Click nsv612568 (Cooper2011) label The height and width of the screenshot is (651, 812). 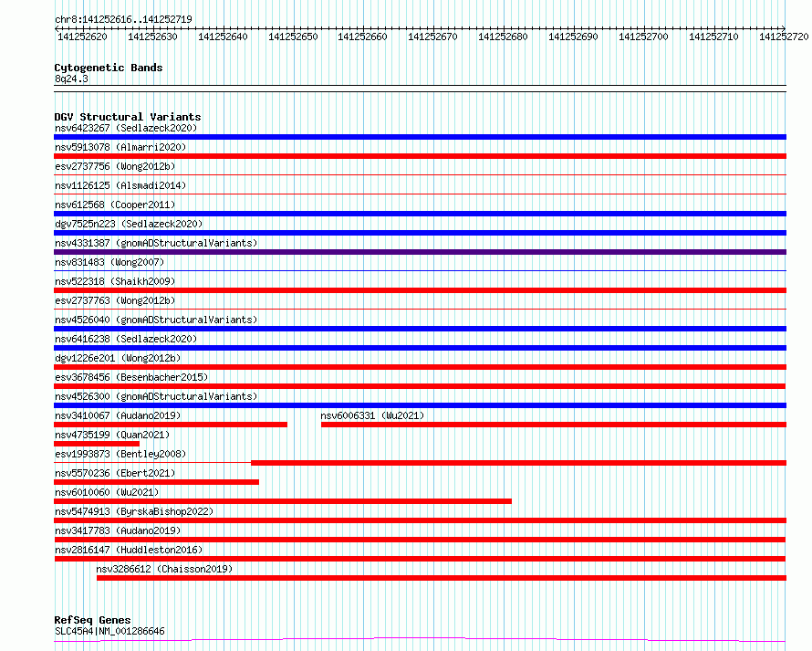pyautogui.click(x=115, y=205)
